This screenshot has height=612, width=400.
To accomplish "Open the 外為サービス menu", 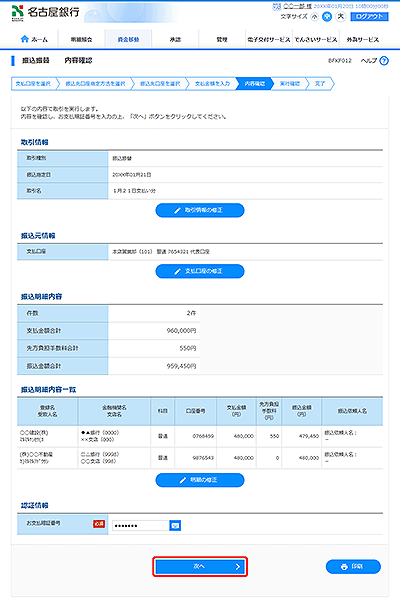I will pyautogui.click(x=363, y=39).
